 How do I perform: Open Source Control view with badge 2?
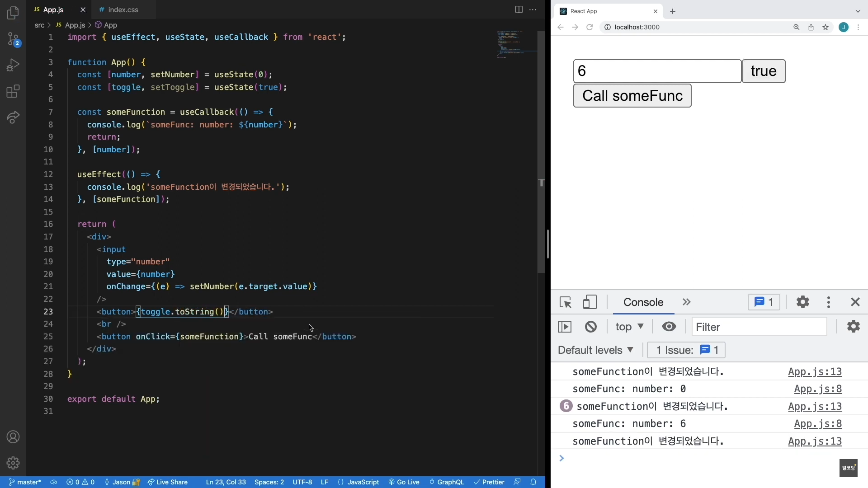pyautogui.click(x=13, y=39)
